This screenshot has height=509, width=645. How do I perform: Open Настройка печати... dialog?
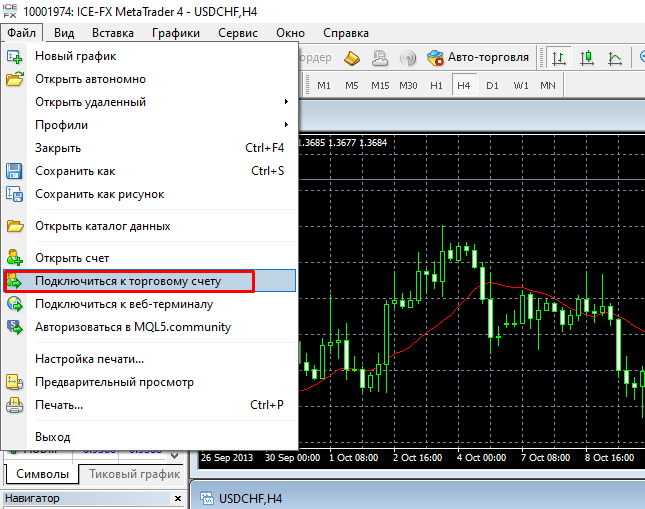click(x=150, y=359)
